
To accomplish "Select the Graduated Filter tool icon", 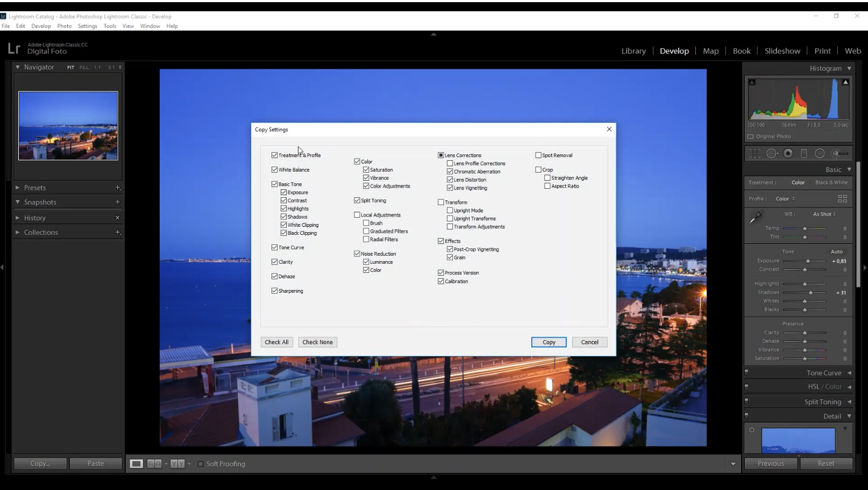I will click(x=804, y=154).
